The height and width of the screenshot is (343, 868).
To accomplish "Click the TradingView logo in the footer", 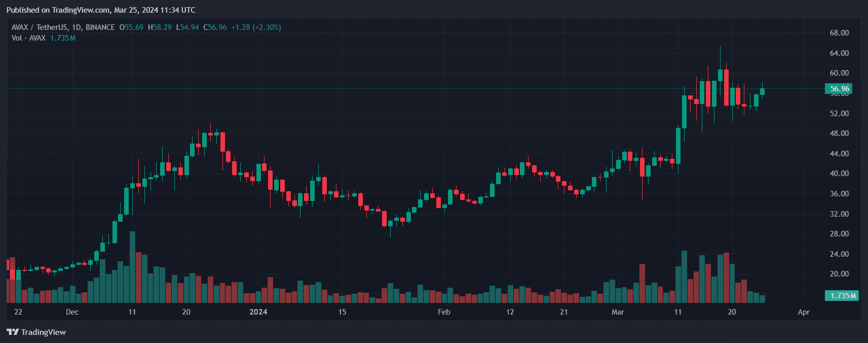I will coord(36,332).
